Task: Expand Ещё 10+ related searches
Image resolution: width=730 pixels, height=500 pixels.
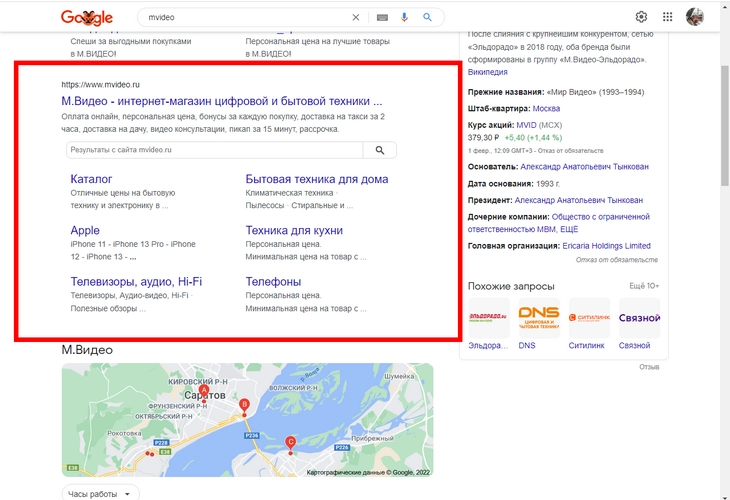Action: click(644, 286)
